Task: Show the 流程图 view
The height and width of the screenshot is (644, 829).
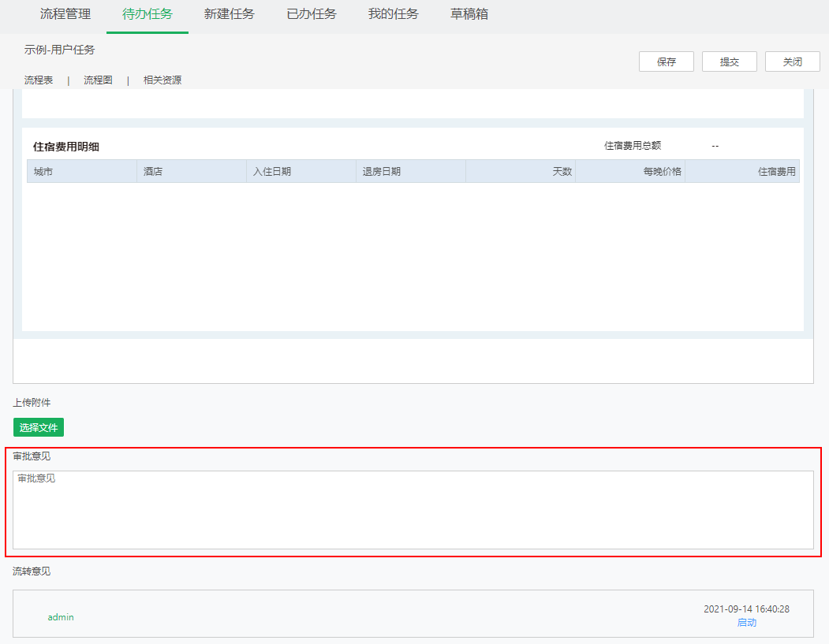Action: point(98,80)
